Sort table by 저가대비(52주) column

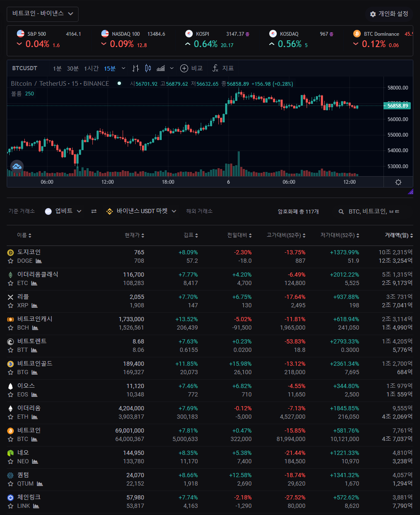click(x=340, y=235)
